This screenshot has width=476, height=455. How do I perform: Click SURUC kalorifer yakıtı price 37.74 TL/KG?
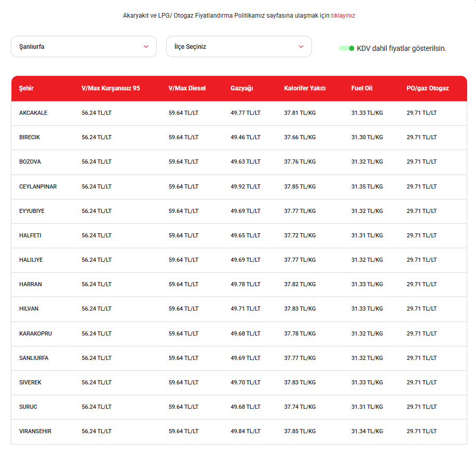tap(300, 407)
